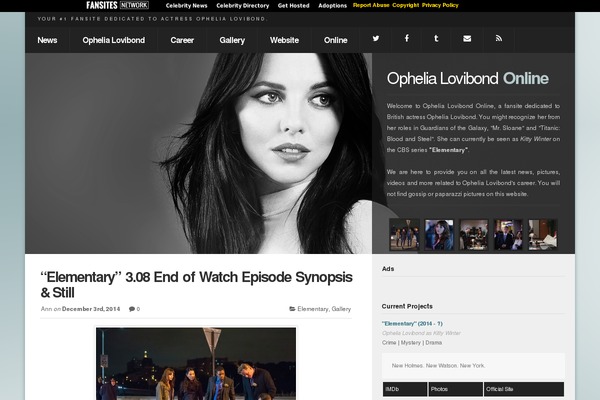The width and height of the screenshot is (600, 400).
Task: Click the "Ophelia Lovibond Online" site title
Action: (x=468, y=78)
